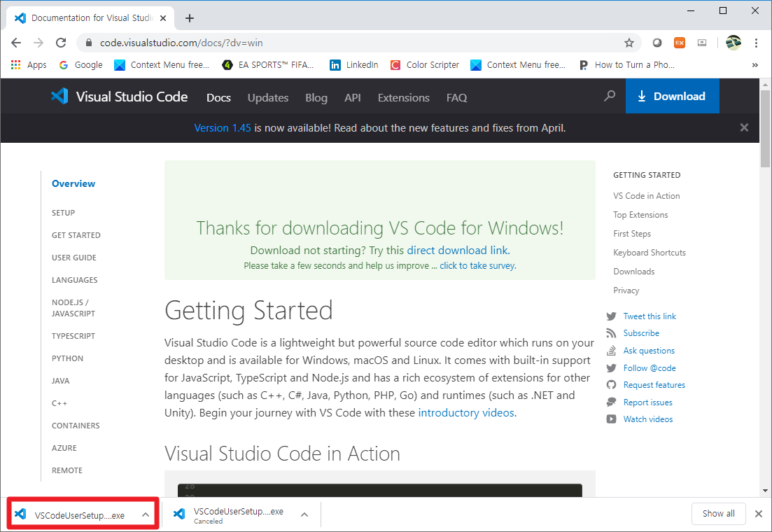The image size is (772, 532).
Task: Click the media control extension icon
Action: (702, 43)
